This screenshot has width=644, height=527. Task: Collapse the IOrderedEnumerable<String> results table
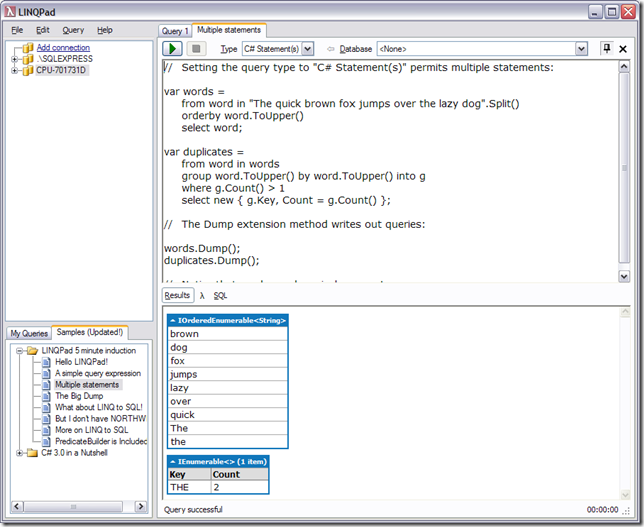click(172, 320)
